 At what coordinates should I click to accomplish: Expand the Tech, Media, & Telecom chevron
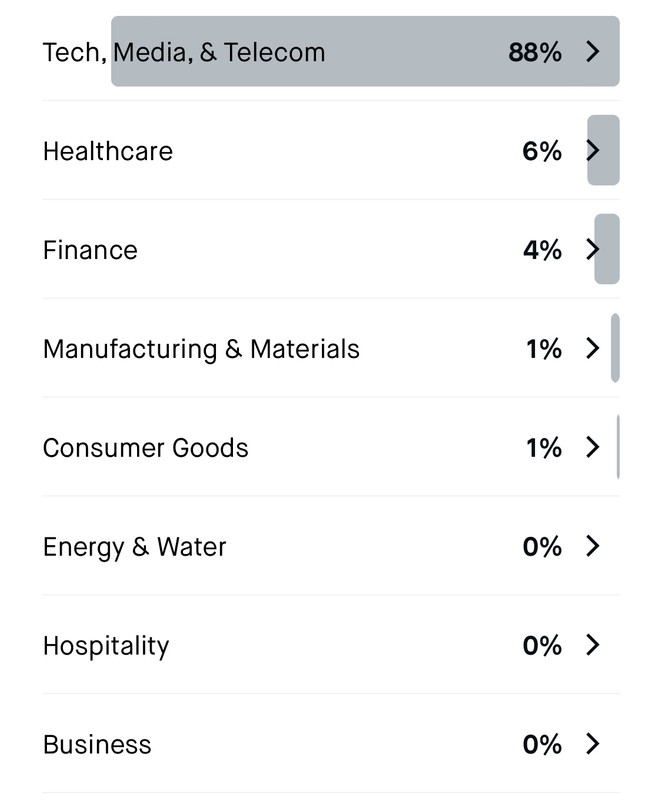592,52
